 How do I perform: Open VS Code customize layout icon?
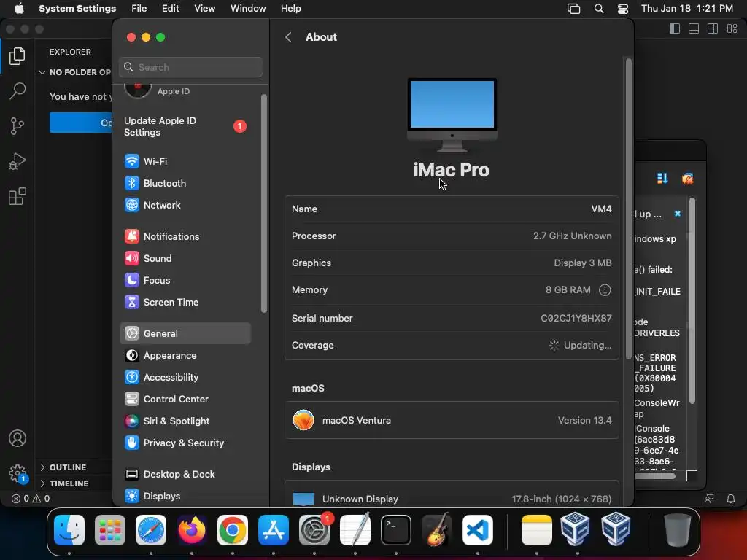click(732, 28)
